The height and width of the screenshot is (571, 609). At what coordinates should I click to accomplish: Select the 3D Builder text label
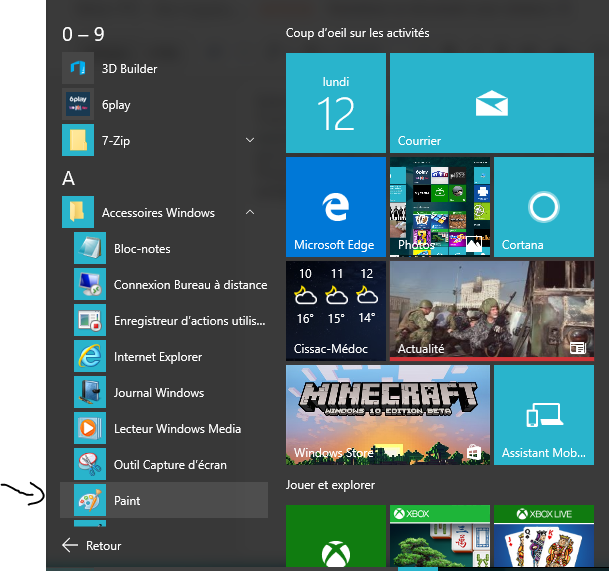pyautogui.click(x=129, y=69)
